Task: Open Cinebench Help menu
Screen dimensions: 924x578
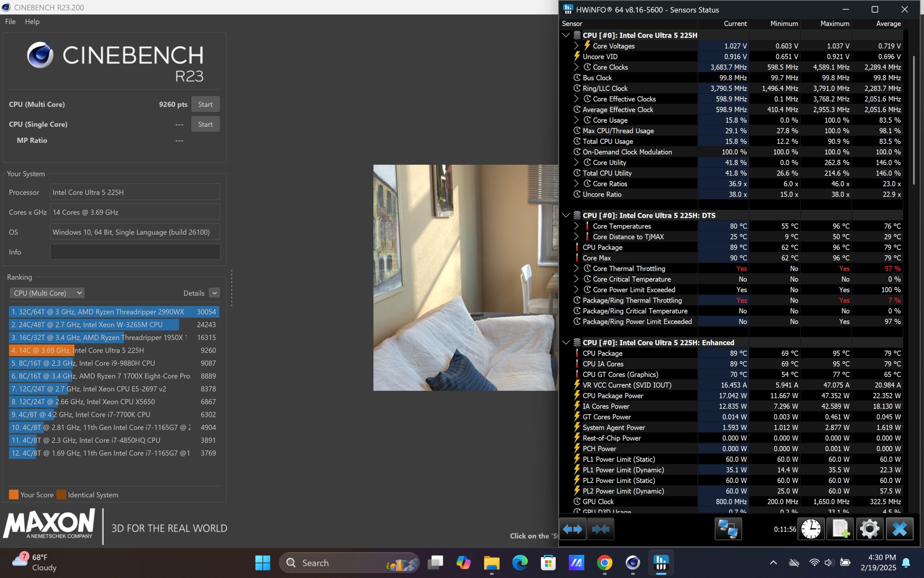Action: (32, 22)
